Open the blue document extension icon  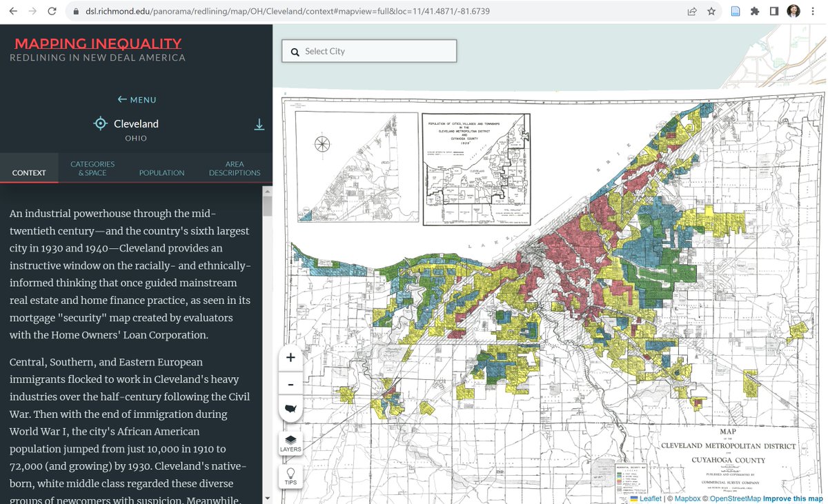(736, 12)
